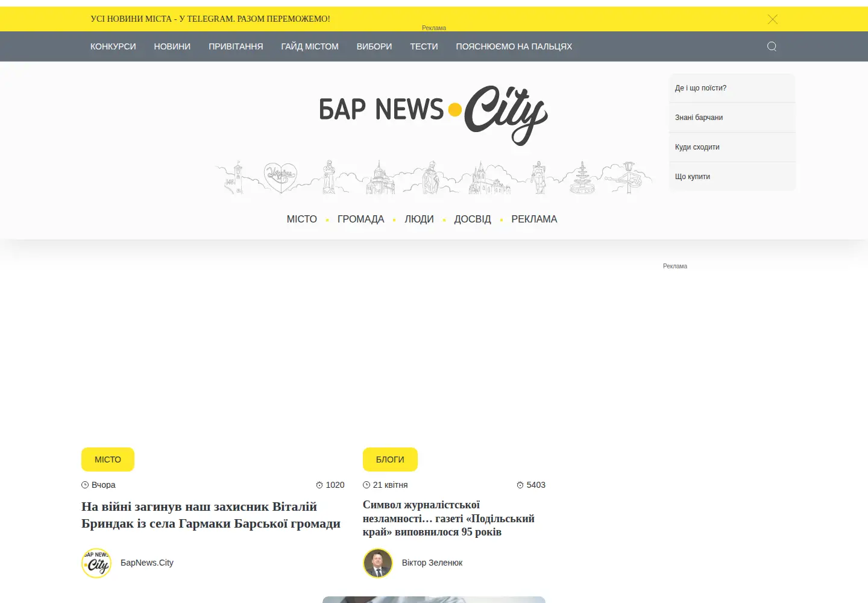The width and height of the screenshot is (868, 603).
Task: Open the search magnifier icon
Action: (772, 46)
